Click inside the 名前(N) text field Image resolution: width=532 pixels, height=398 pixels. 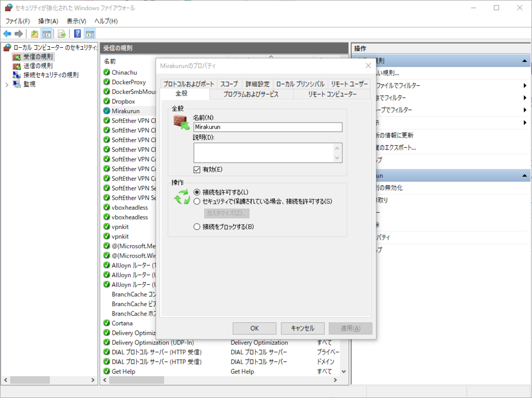(x=268, y=127)
